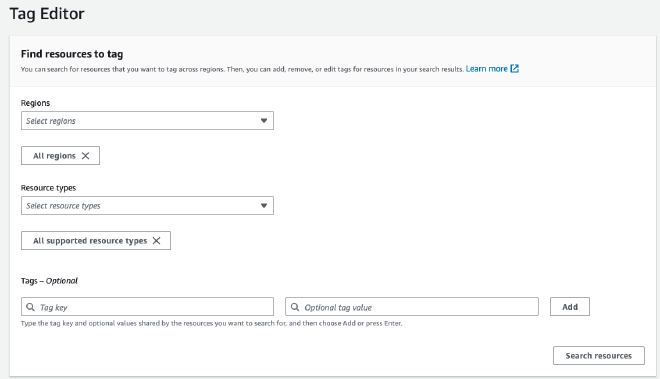Click the Select resource types placeholder text
The height and width of the screenshot is (379, 660).
(63, 206)
